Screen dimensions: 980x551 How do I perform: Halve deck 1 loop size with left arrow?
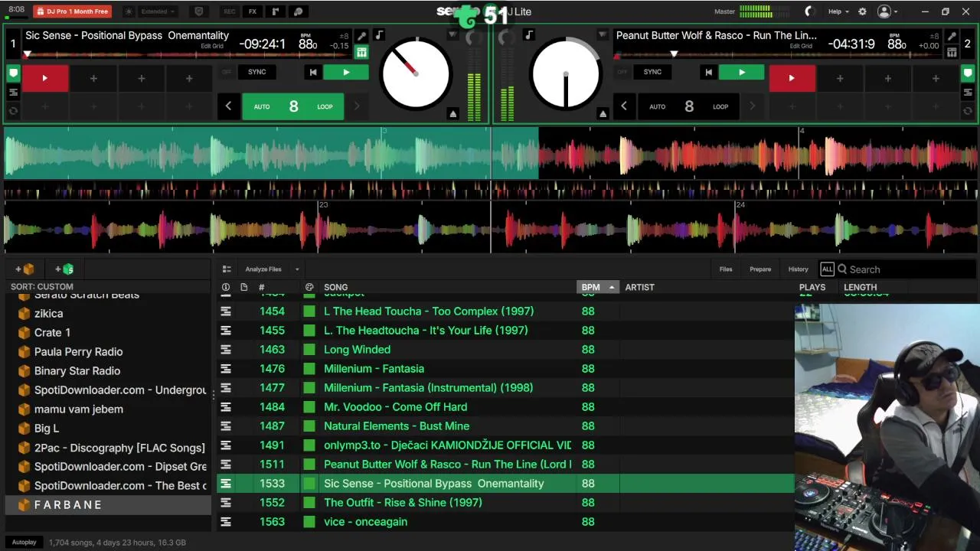tap(228, 106)
